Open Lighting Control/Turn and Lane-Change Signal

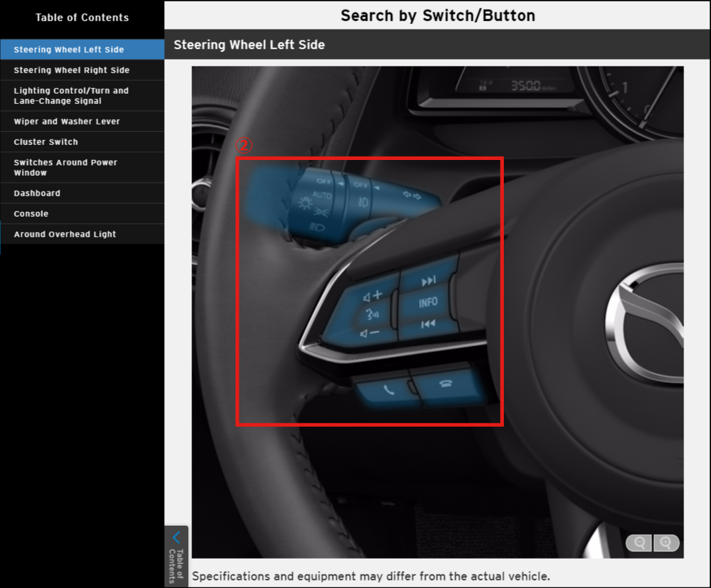[x=71, y=96]
